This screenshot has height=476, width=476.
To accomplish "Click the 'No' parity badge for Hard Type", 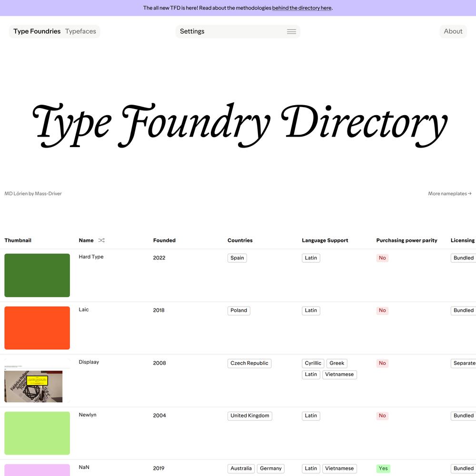I will (x=382, y=258).
